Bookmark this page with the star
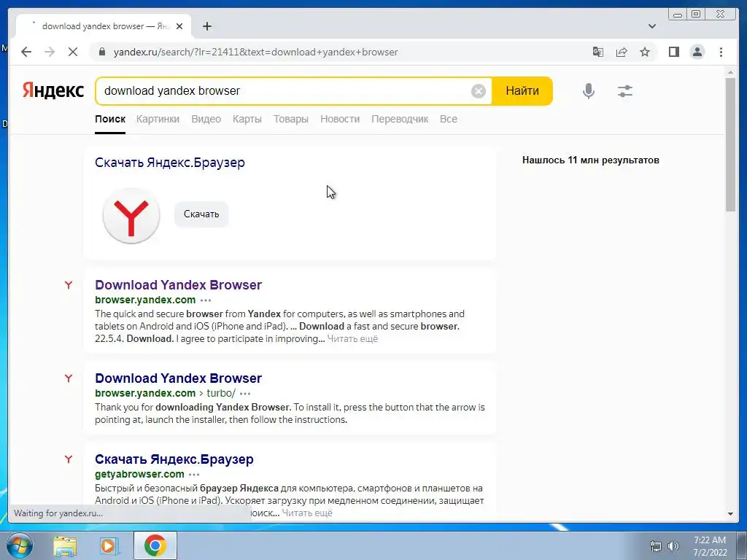This screenshot has width=747, height=560. pos(645,52)
